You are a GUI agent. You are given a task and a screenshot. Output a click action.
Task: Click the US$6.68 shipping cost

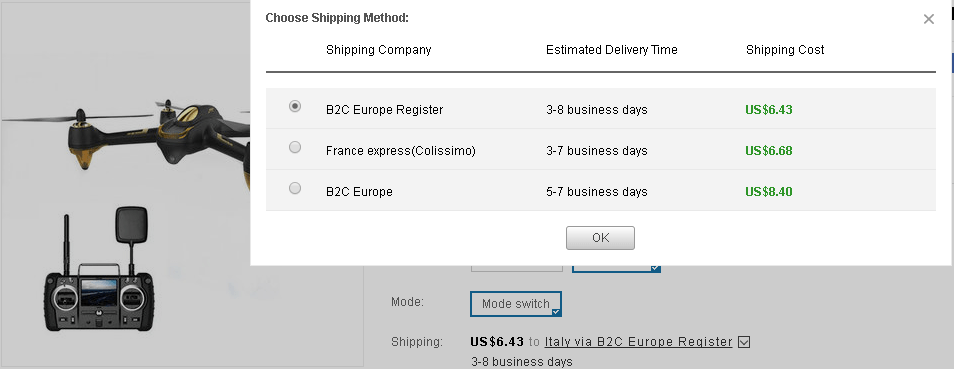768,150
